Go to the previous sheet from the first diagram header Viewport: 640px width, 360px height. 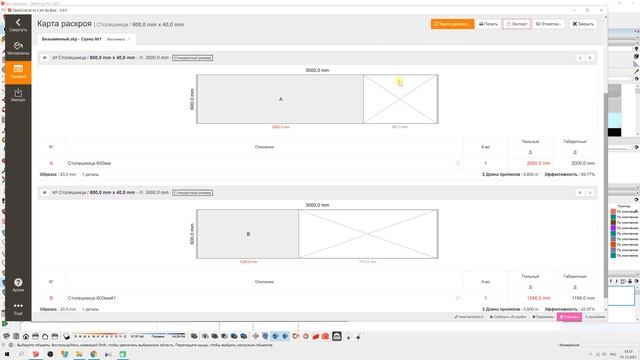[580, 58]
